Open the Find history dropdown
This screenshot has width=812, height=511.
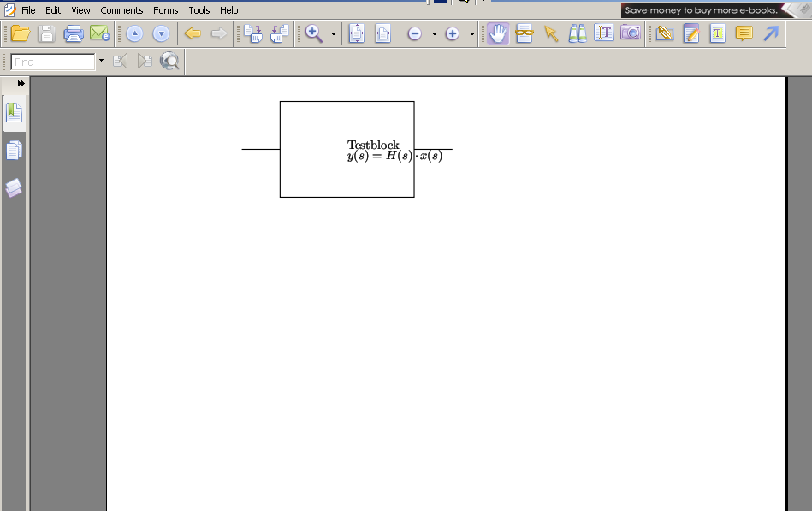pyautogui.click(x=101, y=61)
